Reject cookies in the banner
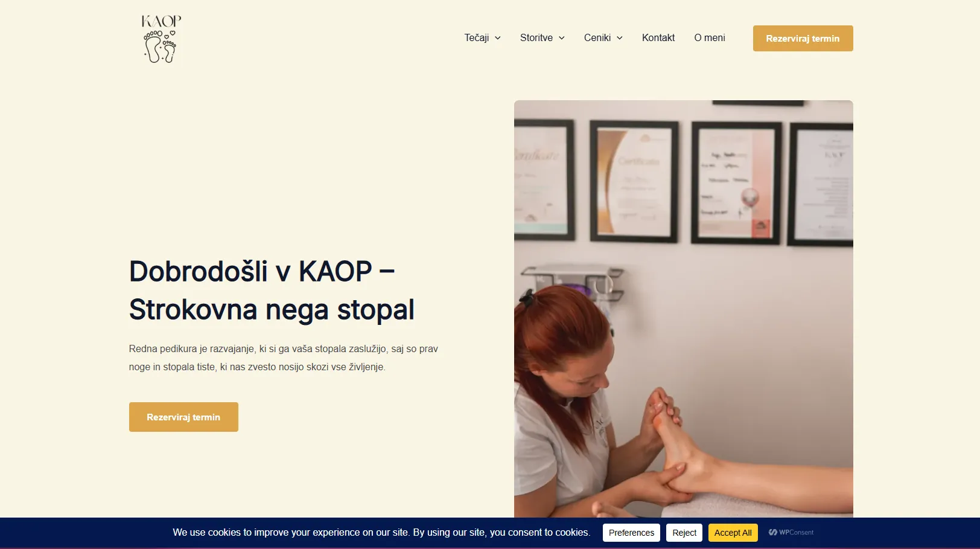This screenshot has width=980, height=549. click(684, 533)
